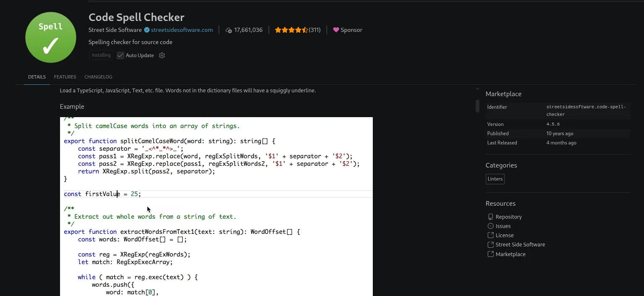Click the Code Spell Checker title
644x296 pixels.
click(x=136, y=17)
